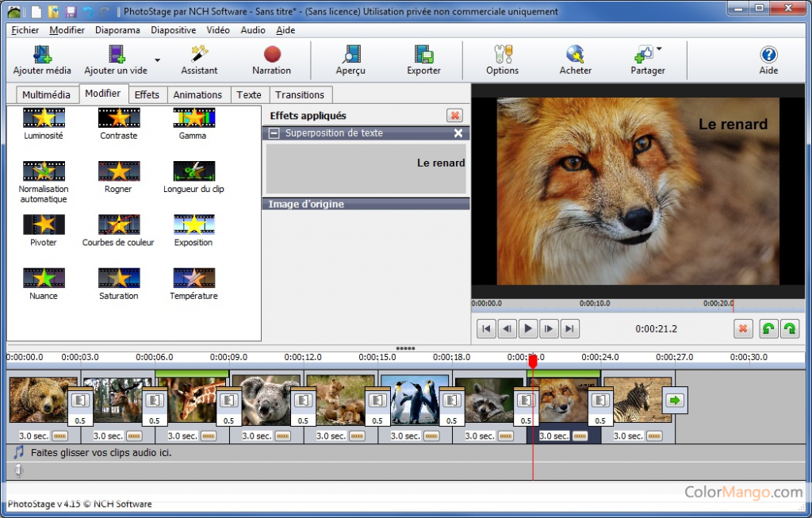812x518 pixels.
Task: Expand the Ajouter un vide dropdown arrow
Action: [x=158, y=60]
